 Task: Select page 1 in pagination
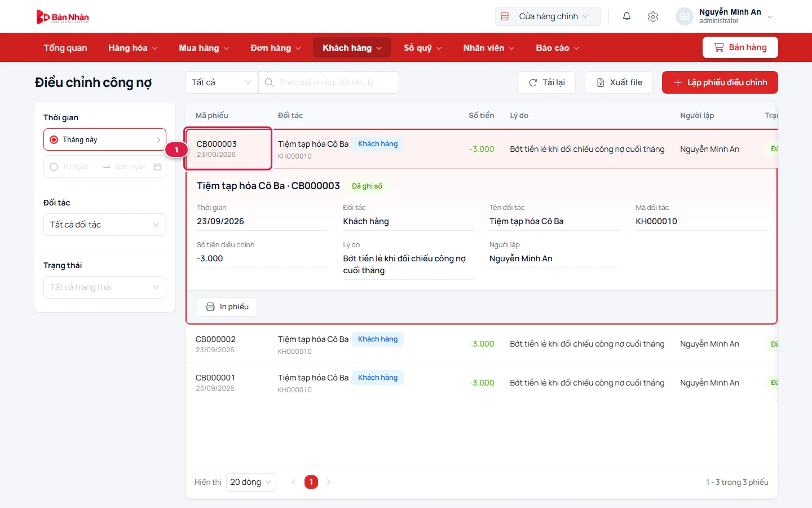pos(311,482)
